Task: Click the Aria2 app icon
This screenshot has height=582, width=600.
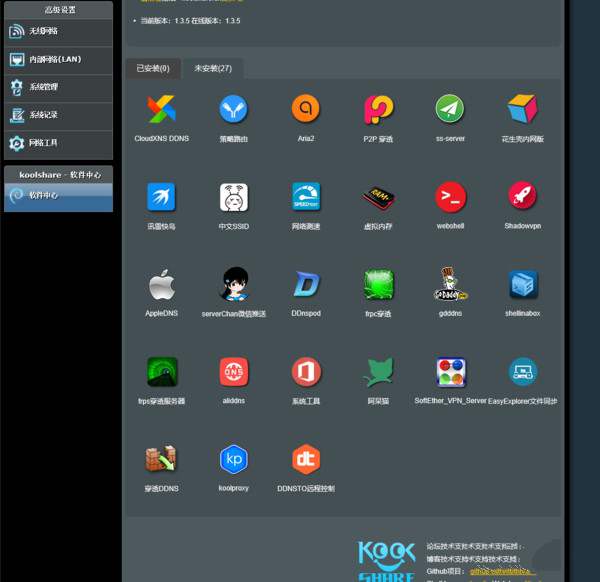Action: [x=306, y=109]
